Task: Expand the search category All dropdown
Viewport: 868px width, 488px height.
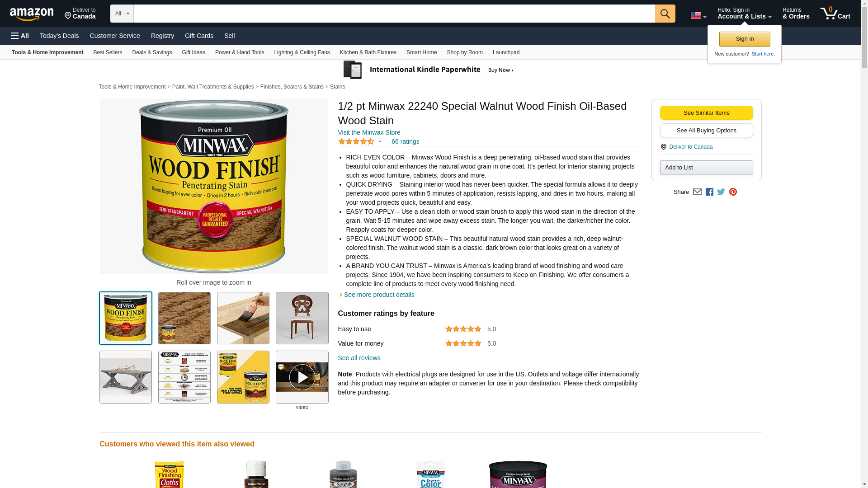Action: (x=122, y=14)
